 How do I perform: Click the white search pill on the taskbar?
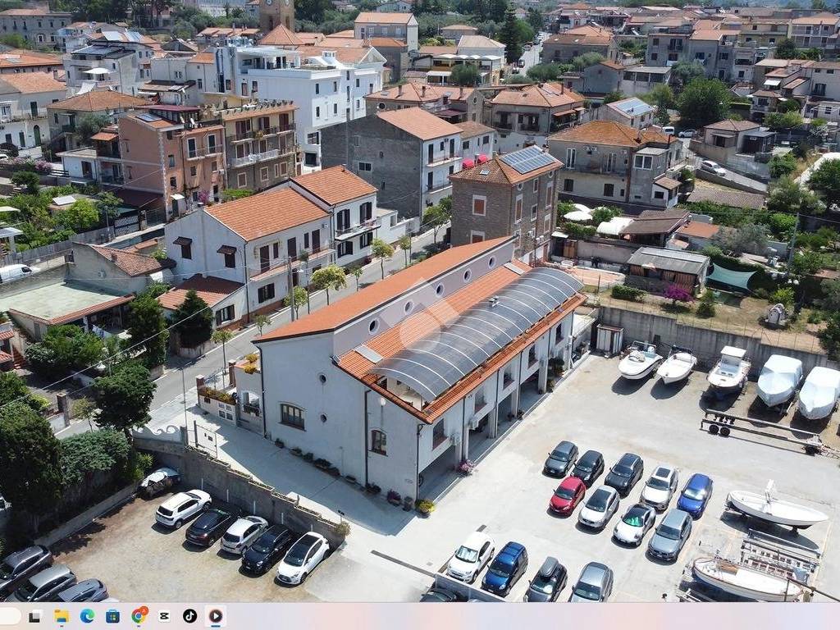click(x=10, y=615)
